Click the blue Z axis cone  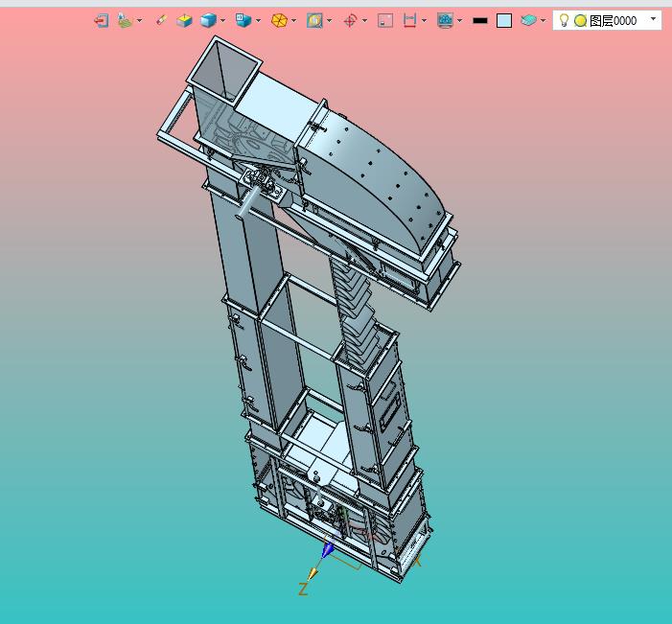coord(328,549)
